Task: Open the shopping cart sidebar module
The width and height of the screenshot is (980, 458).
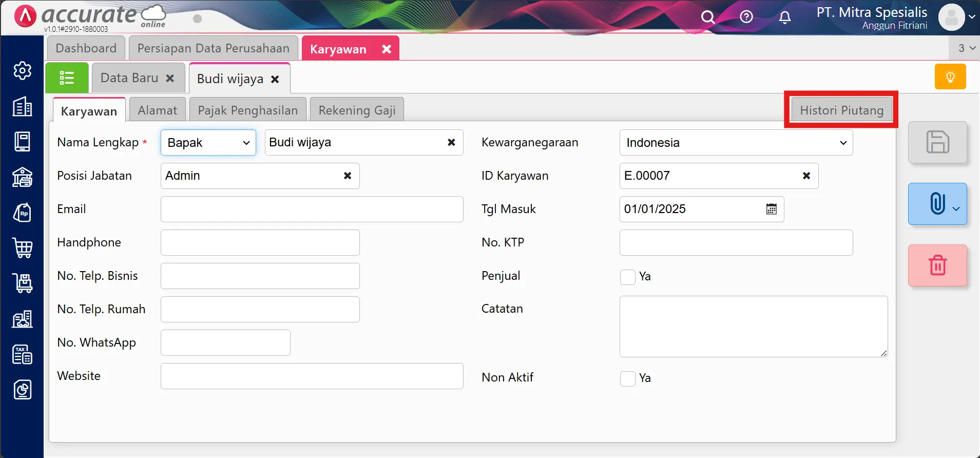Action: [x=23, y=248]
